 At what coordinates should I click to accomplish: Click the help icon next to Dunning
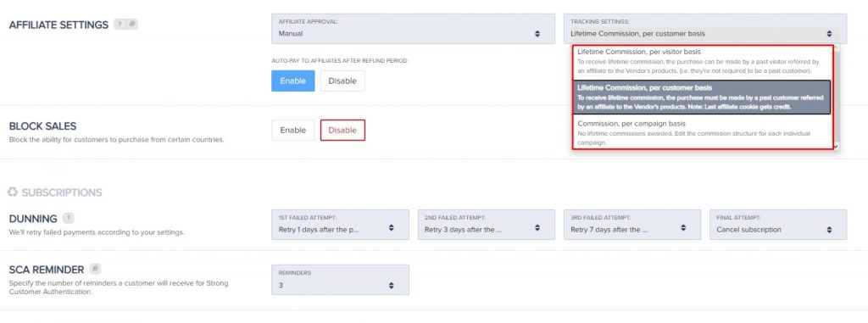(x=68, y=218)
